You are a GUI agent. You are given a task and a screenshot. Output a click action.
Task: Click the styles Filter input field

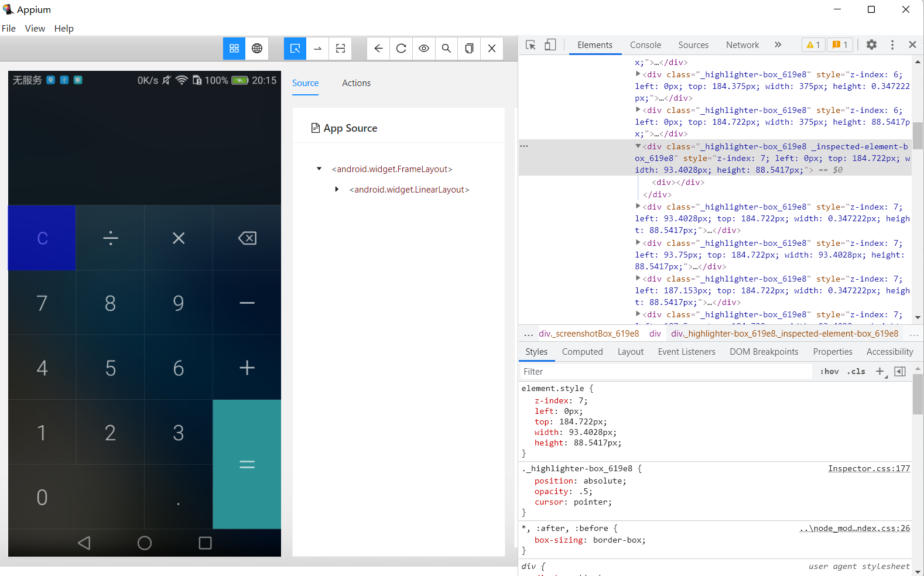pyautogui.click(x=666, y=372)
